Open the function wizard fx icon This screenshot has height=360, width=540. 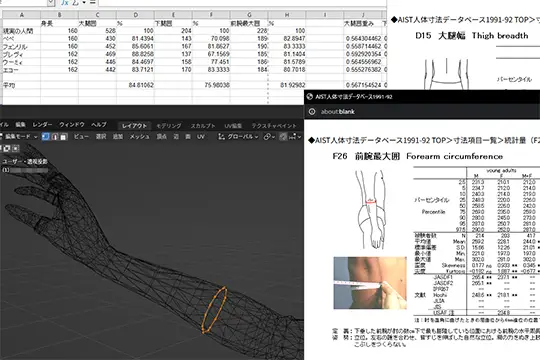(x=64, y=2)
